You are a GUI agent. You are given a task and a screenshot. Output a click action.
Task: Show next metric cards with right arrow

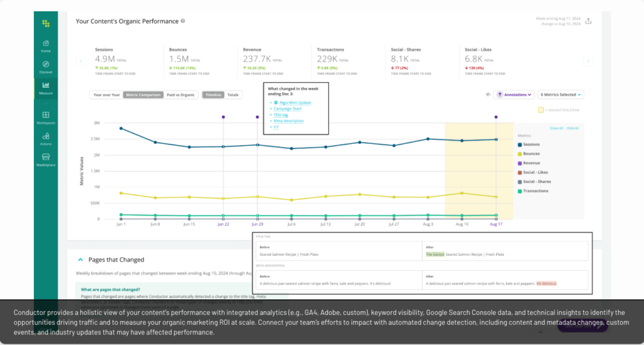point(588,61)
